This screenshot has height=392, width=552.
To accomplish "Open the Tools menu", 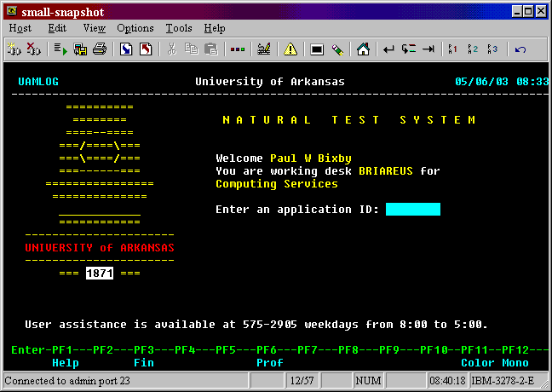I will (179, 28).
